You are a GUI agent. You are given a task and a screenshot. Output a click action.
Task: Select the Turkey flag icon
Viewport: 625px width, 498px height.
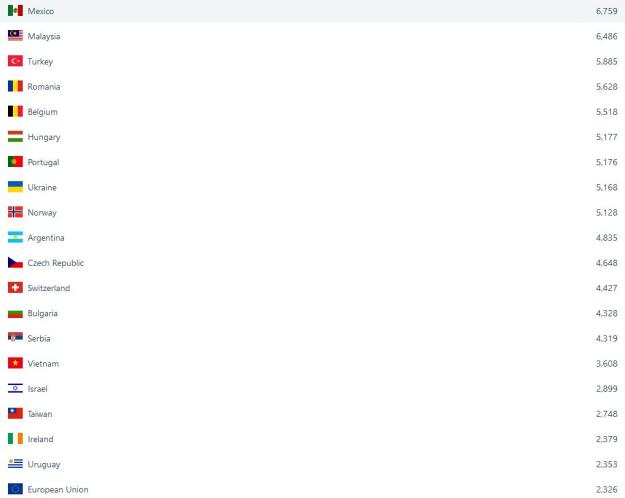[15, 61]
